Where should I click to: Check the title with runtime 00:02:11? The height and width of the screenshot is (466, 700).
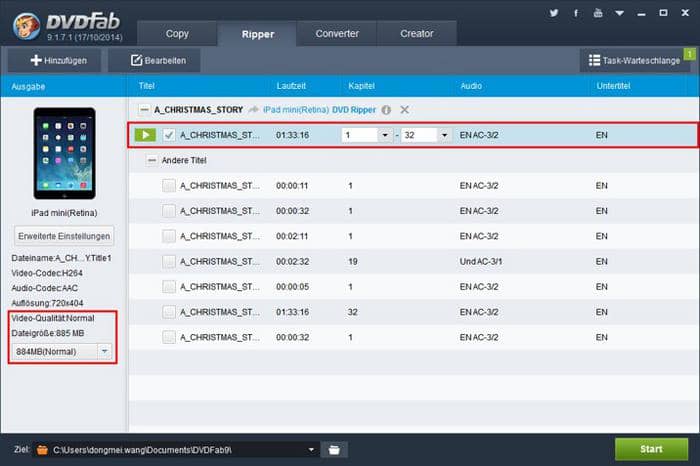coord(169,236)
